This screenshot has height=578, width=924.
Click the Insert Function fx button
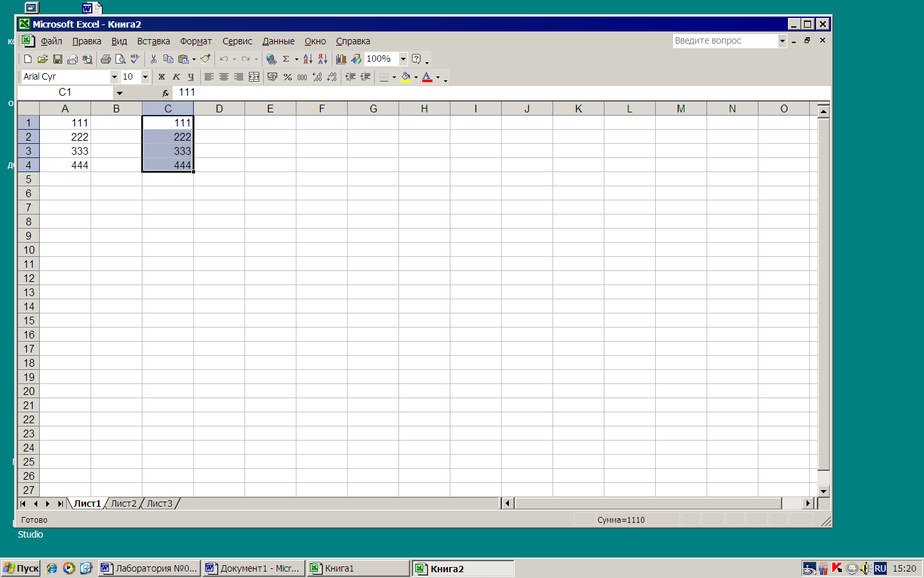[x=166, y=93]
